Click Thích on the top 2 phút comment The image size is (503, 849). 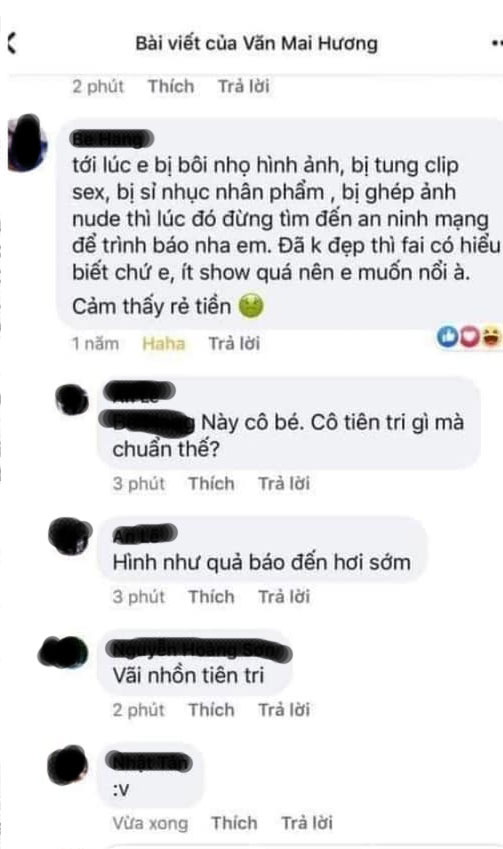[171, 86]
